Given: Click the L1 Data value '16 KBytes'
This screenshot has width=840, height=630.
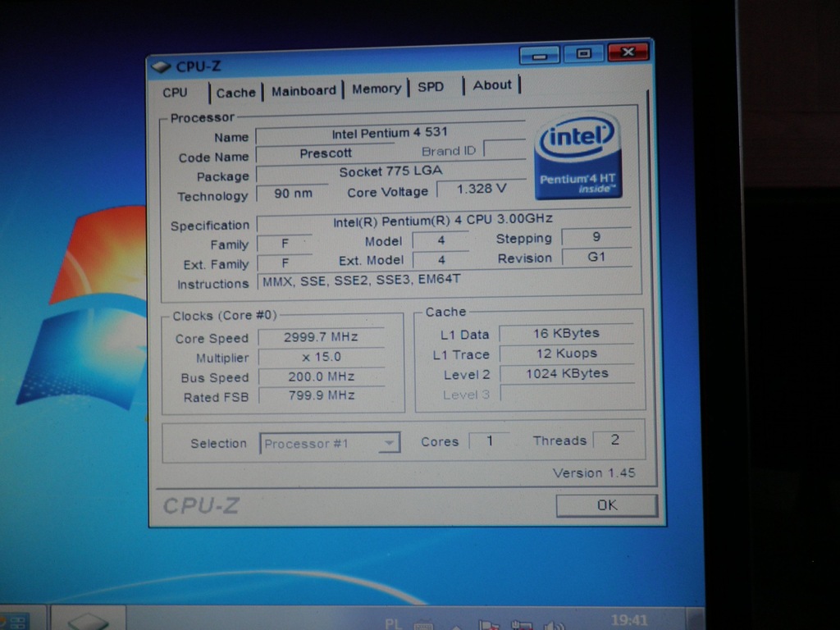Looking at the screenshot, I should pyautogui.click(x=566, y=333).
